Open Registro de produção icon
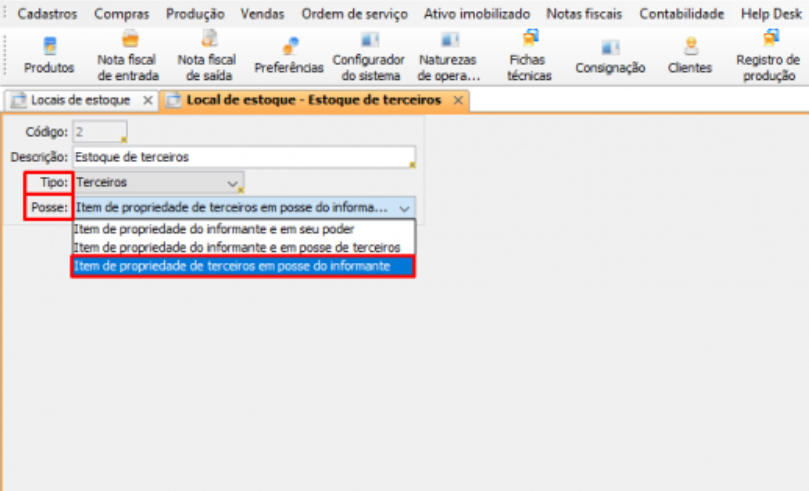 pos(769,40)
